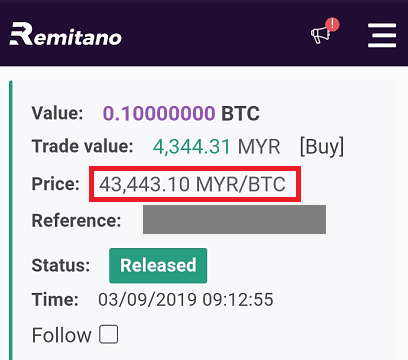Click the [Buy] trade type label
The height and width of the screenshot is (360, 408).
point(322,146)
